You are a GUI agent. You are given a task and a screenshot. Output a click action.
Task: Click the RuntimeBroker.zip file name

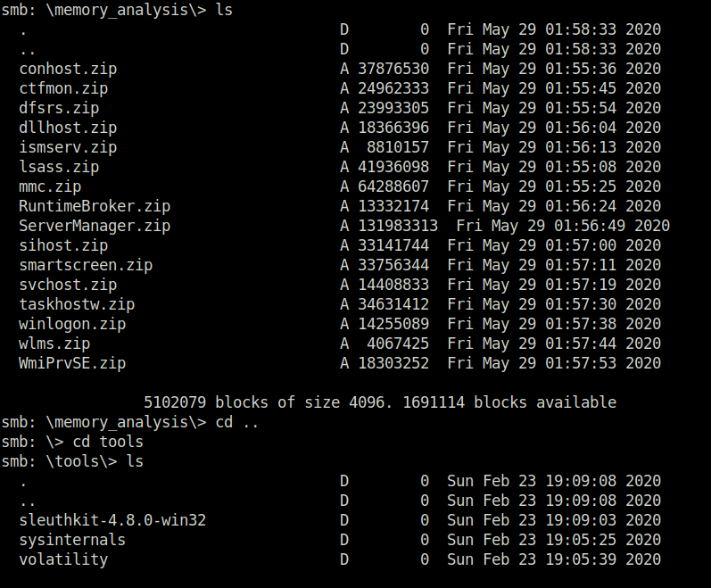click(95, 206)
